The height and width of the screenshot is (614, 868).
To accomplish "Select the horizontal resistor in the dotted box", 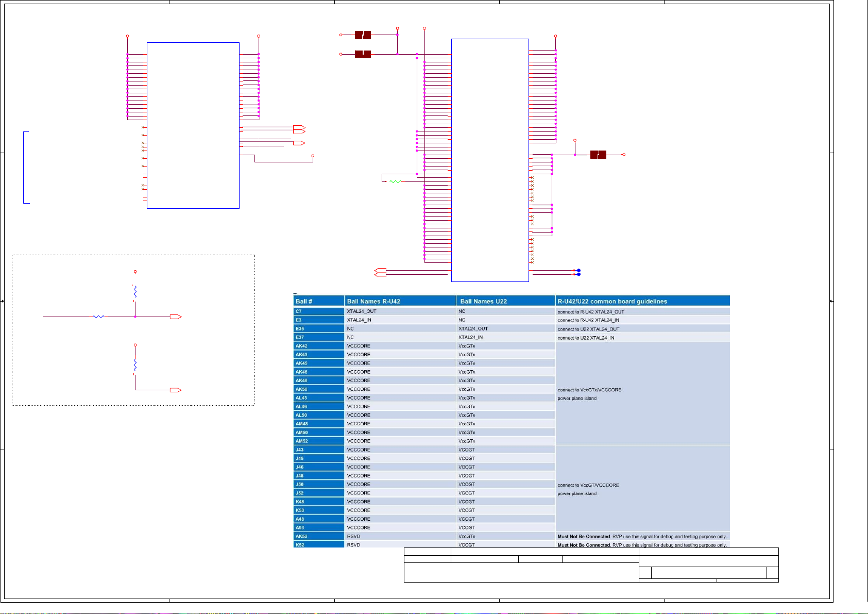I will 98,317.
